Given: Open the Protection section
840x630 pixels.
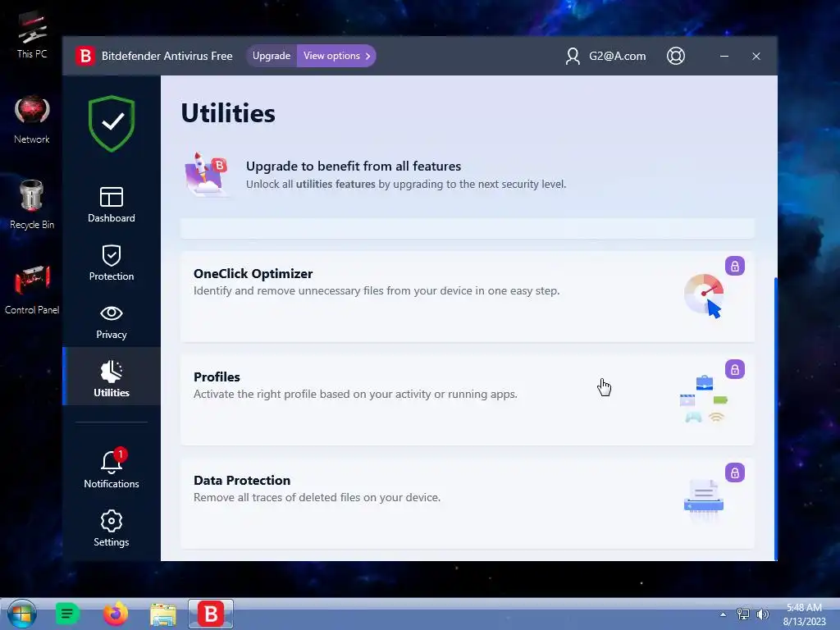Looking at the screenshot, I should (112, 263).
